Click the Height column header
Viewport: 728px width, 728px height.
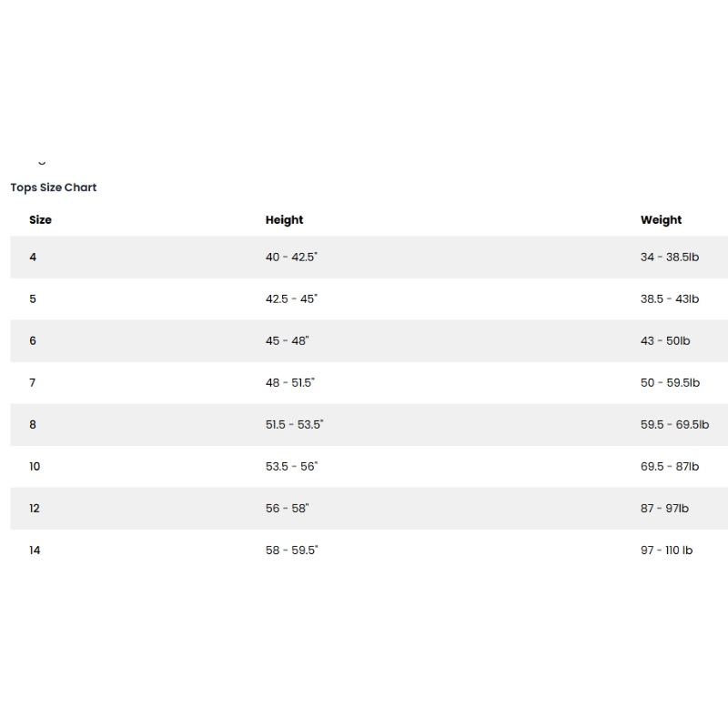[x=284, y=220]
